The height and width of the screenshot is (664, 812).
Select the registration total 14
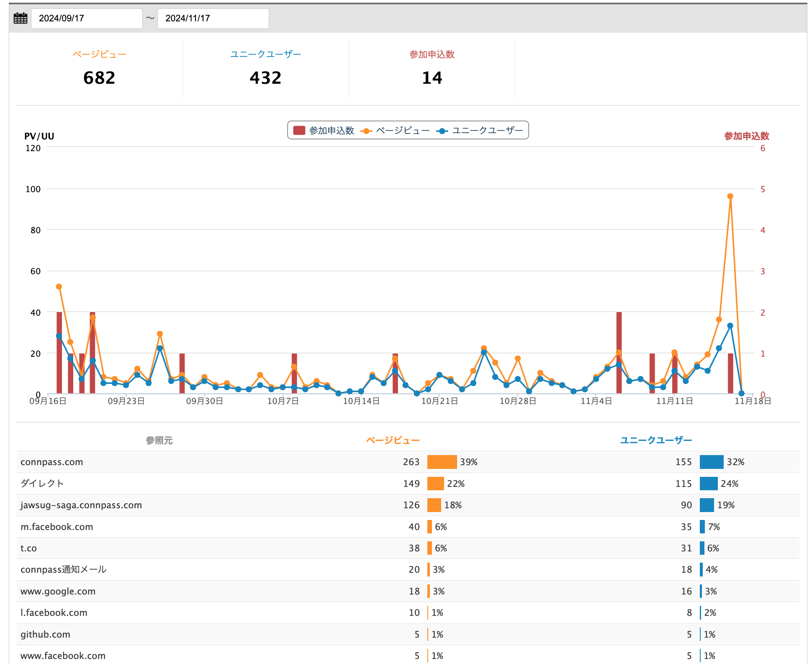pos(432,78)
